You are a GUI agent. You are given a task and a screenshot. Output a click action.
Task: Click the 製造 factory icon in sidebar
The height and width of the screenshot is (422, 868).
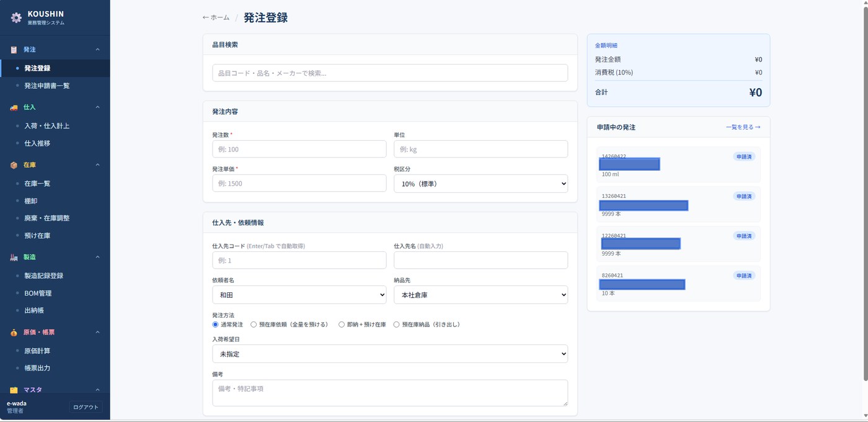tap(14, 257)
